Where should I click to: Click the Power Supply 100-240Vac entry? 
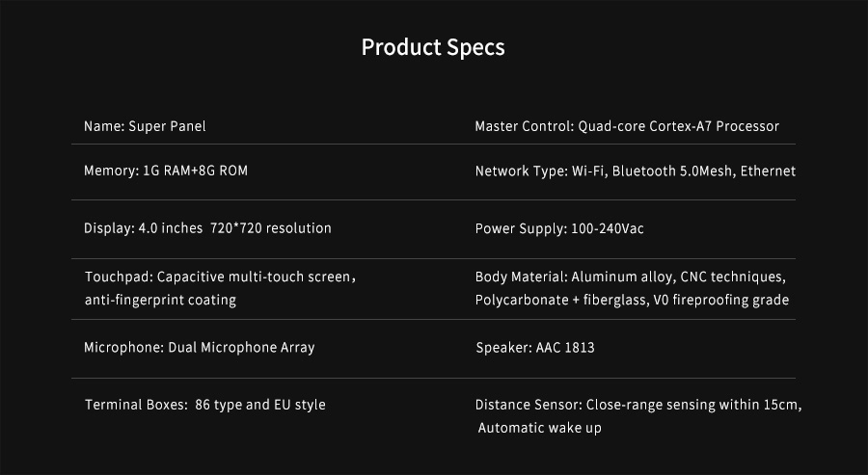[559, 228]
